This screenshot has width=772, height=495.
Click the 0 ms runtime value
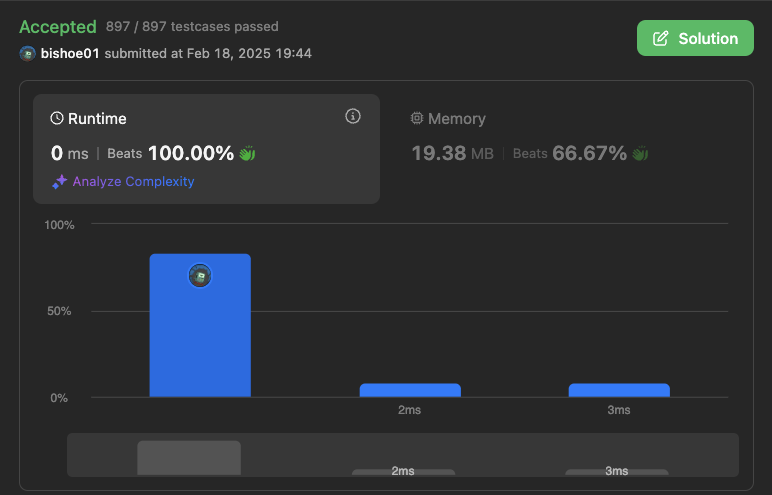69,153
